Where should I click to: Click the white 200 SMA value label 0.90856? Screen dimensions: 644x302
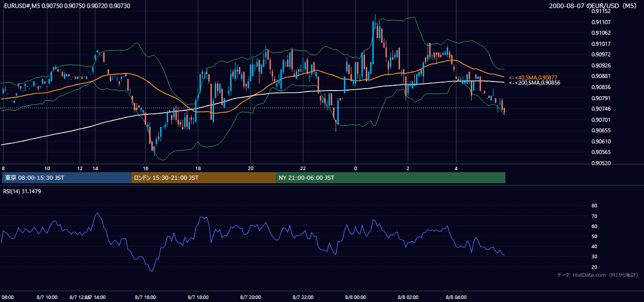click(534, 83)
